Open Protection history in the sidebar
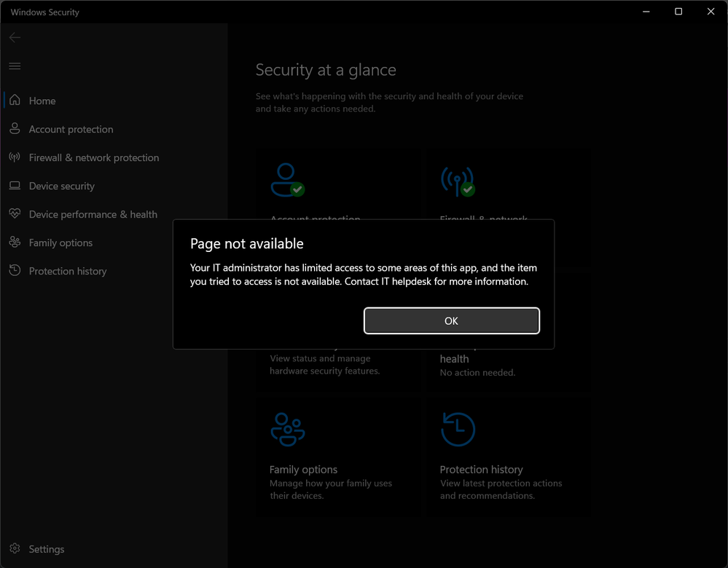 point(68,271)
